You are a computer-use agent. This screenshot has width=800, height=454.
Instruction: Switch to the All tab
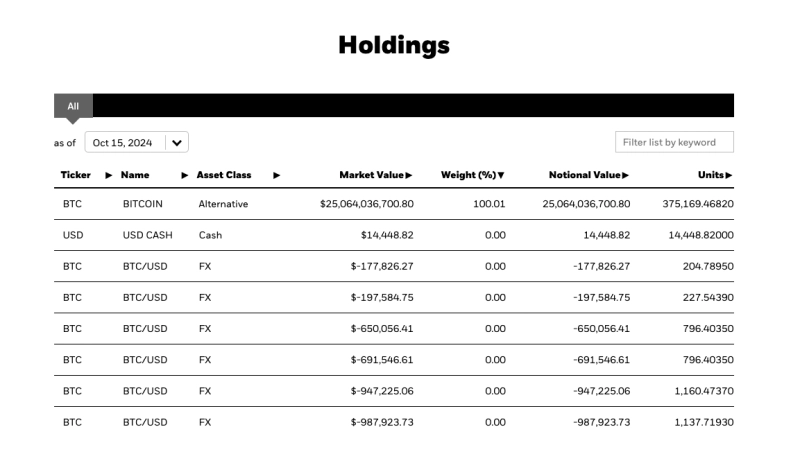point(73,106)
